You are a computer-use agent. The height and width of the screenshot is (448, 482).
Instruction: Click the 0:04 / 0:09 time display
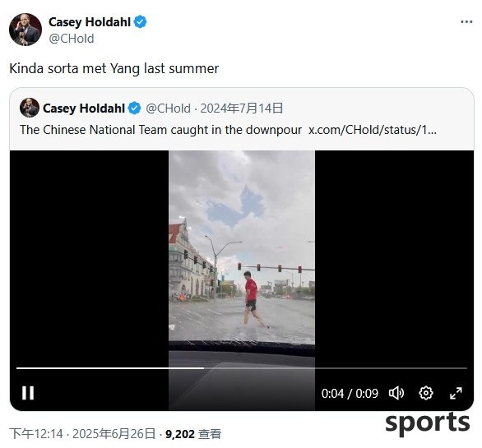pyautogui.click(x=350, y=394)
